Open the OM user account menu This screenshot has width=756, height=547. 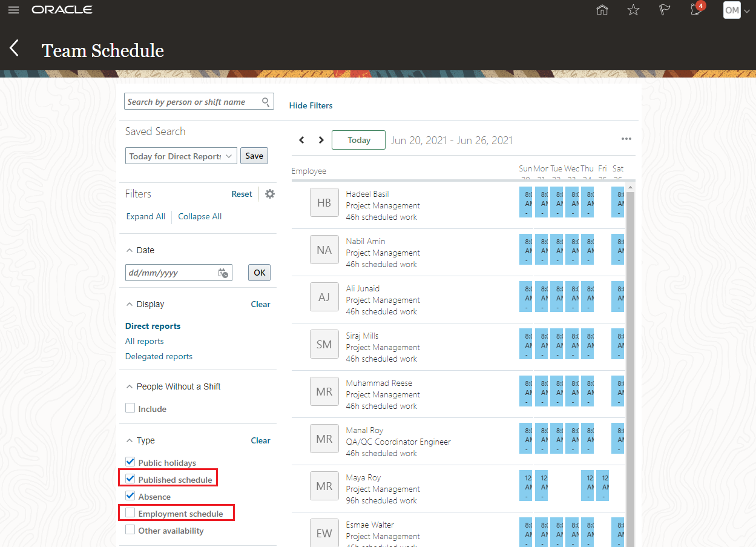pos(732,10)
